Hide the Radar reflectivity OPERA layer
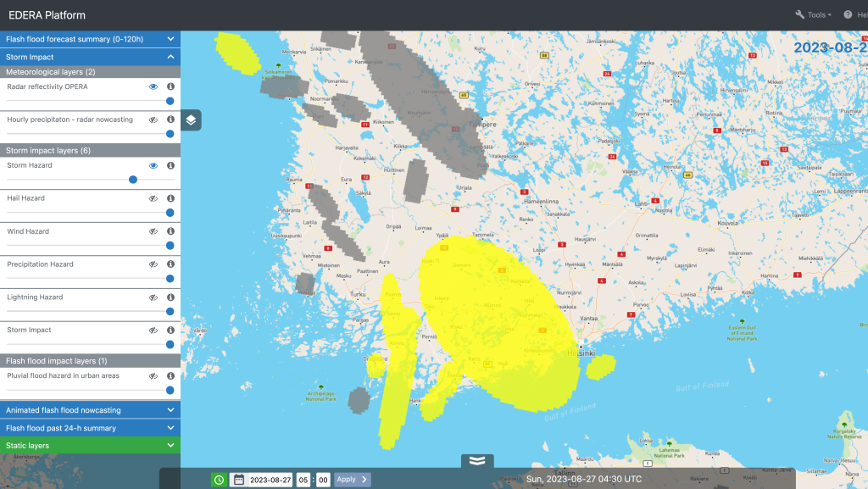868x489 pixels. (x=153, y=86)
